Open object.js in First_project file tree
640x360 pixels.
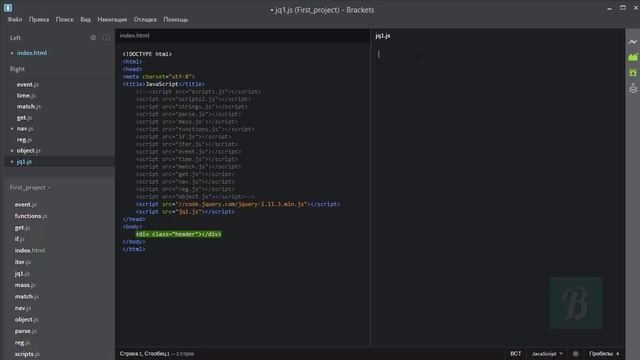[27, 320]
